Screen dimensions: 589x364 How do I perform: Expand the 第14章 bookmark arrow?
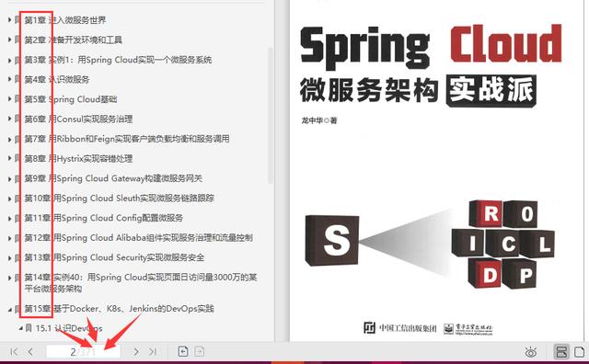coord(10,278)
